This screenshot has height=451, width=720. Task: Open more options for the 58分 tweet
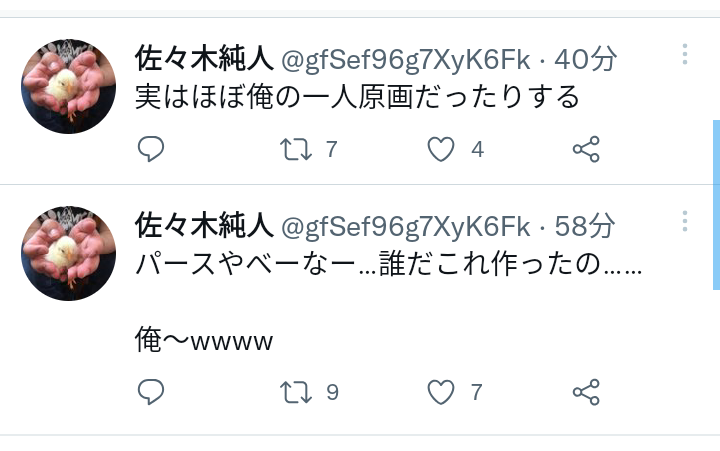tap(685, 221)
